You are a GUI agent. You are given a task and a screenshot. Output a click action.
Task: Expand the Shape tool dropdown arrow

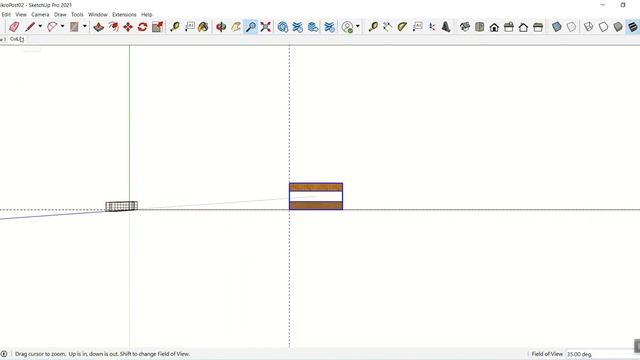[x=84, y=27]
